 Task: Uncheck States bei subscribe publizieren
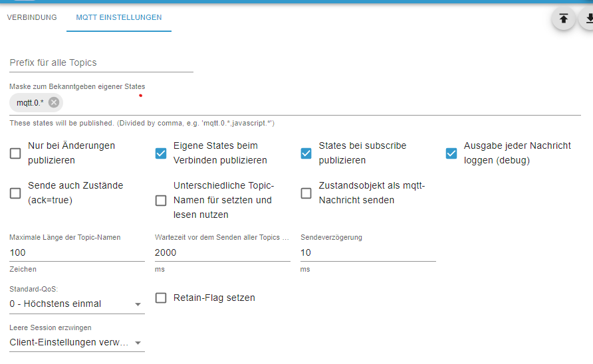(x=306, y=153)
